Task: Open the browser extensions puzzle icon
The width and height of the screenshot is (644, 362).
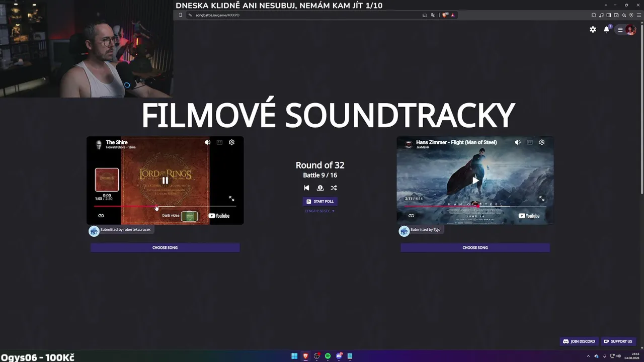Action: 594,15
